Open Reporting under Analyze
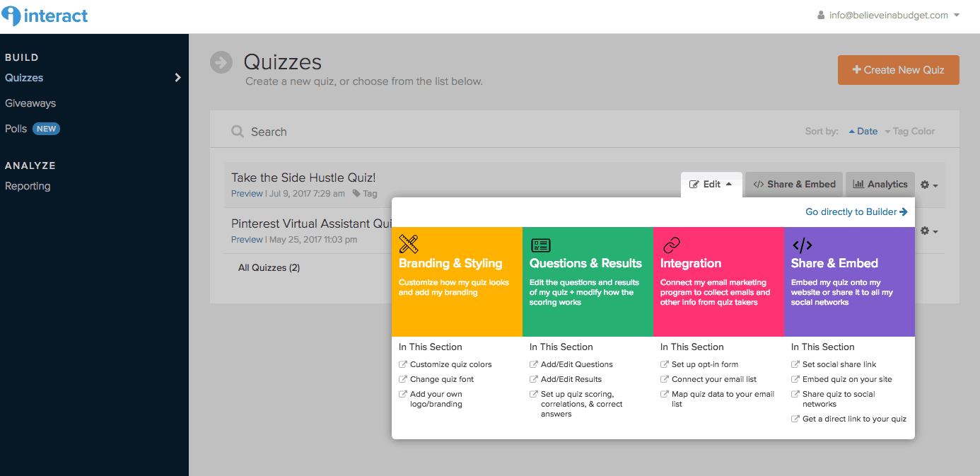980x476 pixels. point(28,186)
